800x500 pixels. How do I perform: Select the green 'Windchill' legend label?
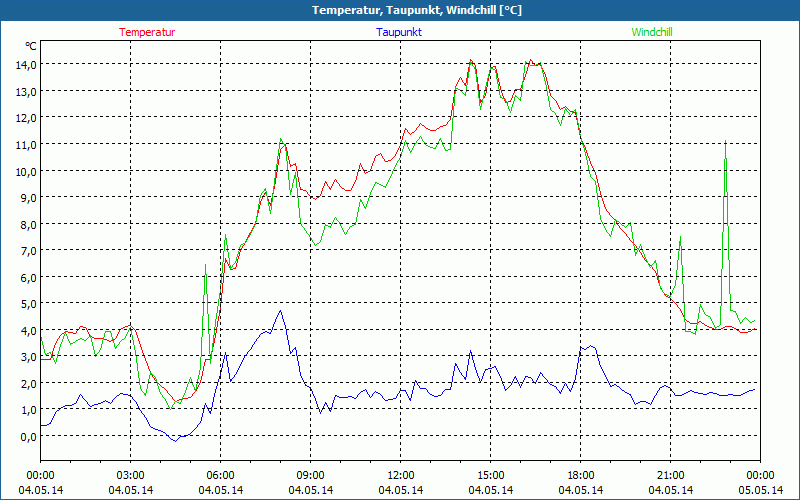click(652, 32)
